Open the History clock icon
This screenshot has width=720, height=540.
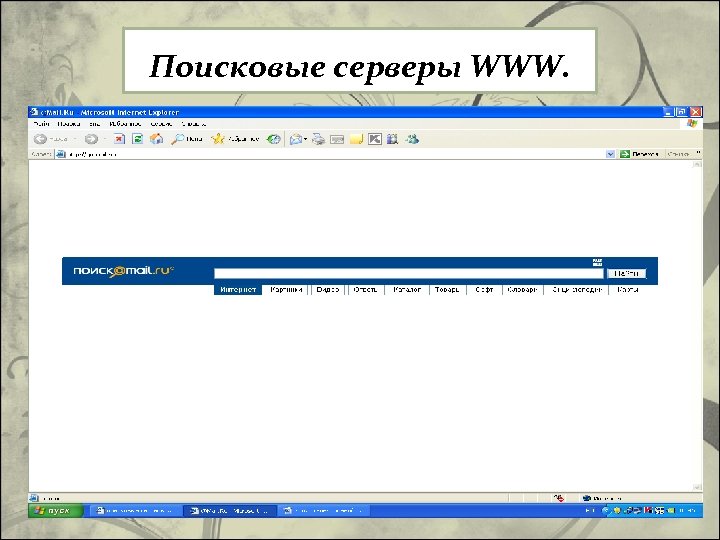[274, 139]
